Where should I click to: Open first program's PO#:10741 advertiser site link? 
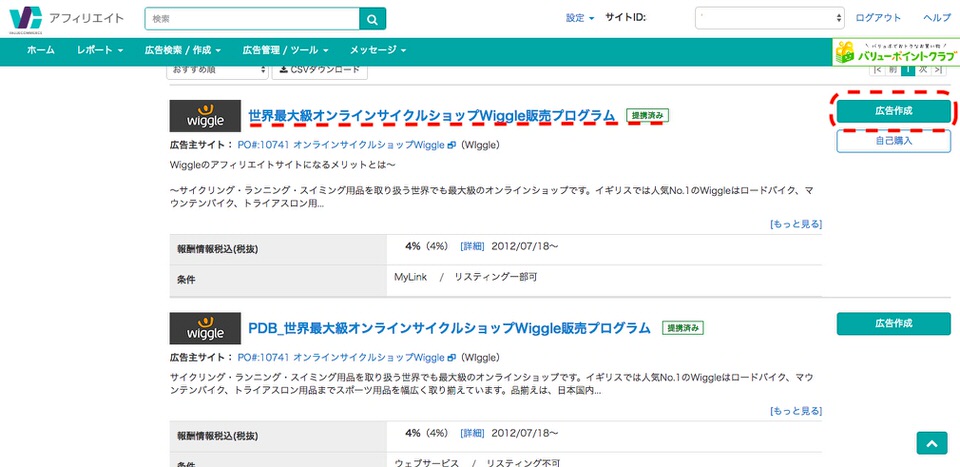[341, 146]
